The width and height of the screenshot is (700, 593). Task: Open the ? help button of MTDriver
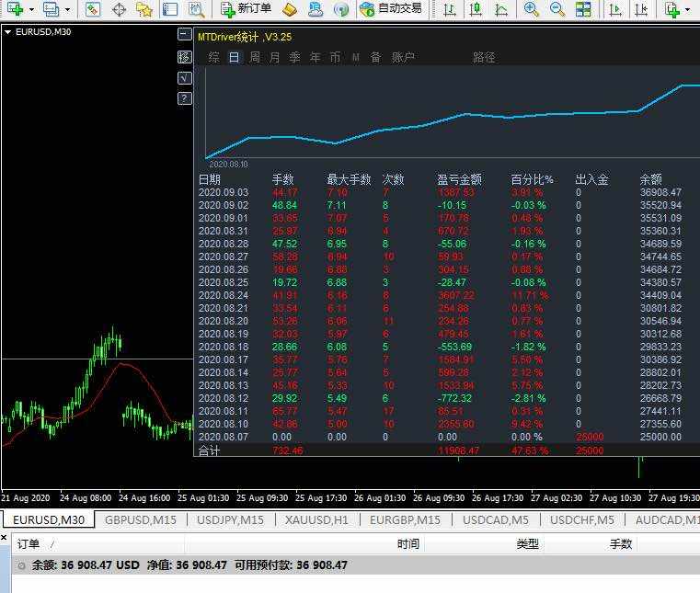click(x=184, y=98)
